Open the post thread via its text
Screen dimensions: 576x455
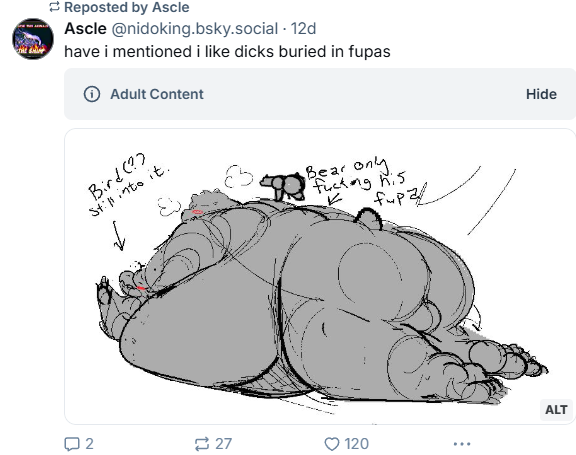tap(227, 51)
